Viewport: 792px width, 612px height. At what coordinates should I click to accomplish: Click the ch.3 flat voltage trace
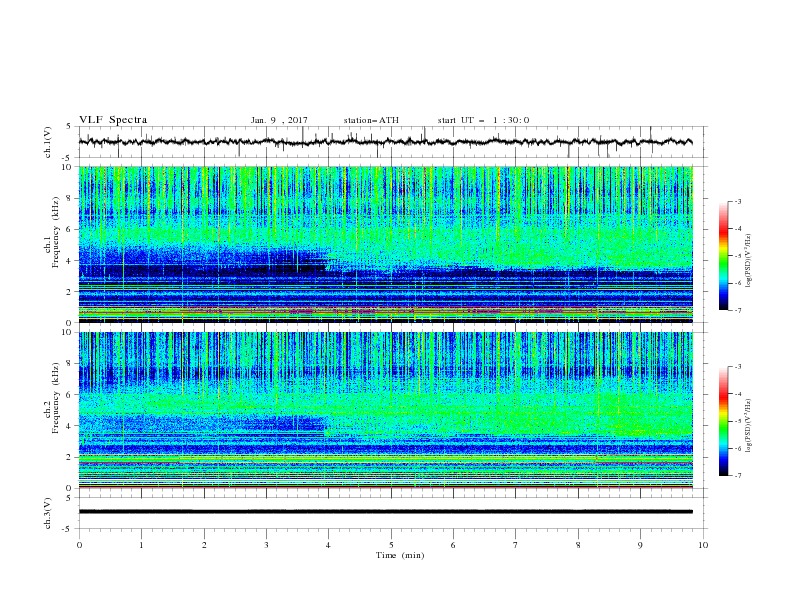(x=385, y=512)
